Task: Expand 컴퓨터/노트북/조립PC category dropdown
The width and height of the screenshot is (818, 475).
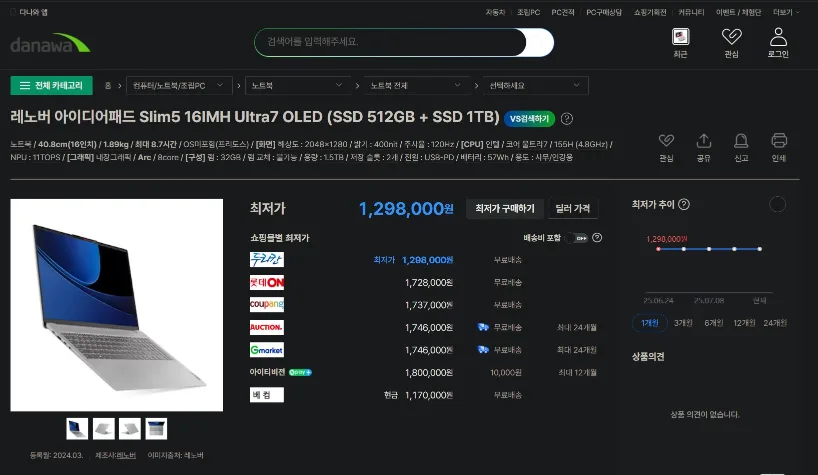Action: pyautogui.click(x=179, y=86)
